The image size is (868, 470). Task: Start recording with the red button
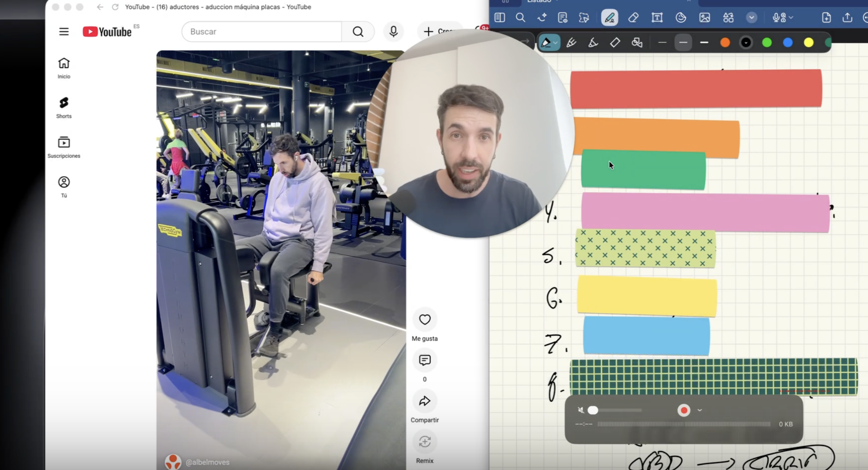click(684, 410)
